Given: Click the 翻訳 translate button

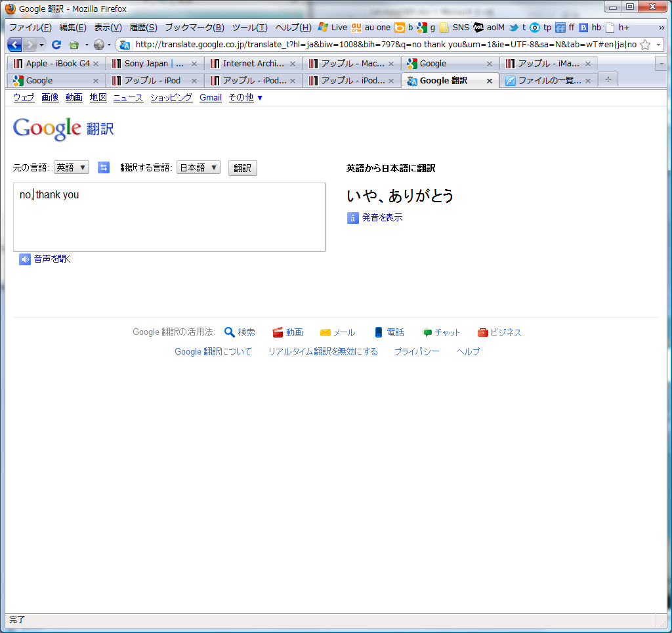Looking at the screenshot, I should pos(243,168).
